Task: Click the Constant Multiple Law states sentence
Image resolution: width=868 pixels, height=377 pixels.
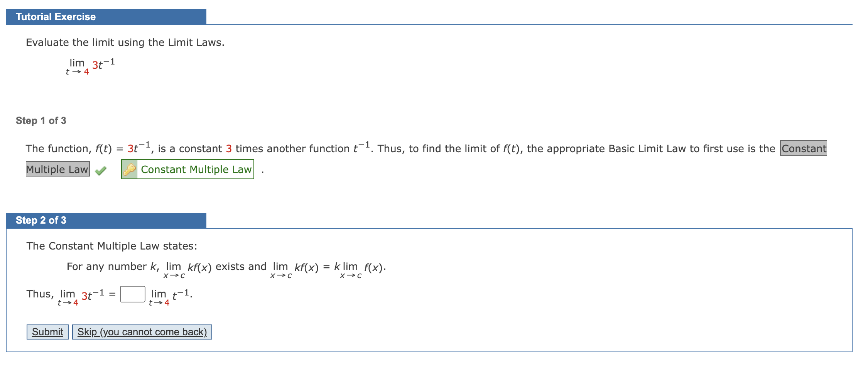Action: pos(112,246)
